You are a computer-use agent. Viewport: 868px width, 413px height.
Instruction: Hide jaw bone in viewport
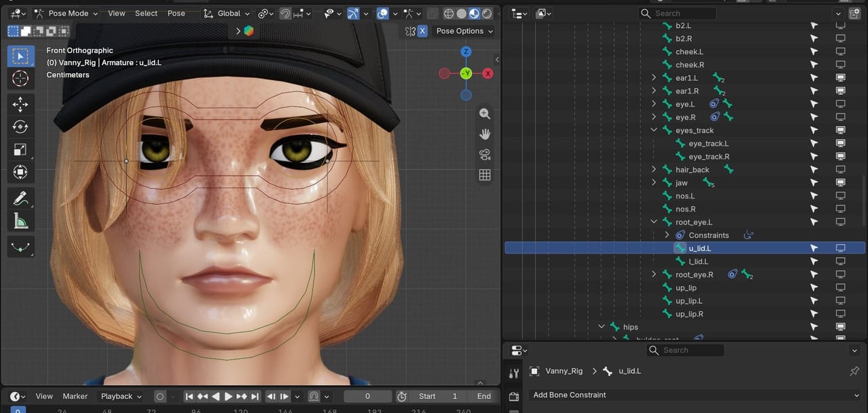[x=840, y=182]
